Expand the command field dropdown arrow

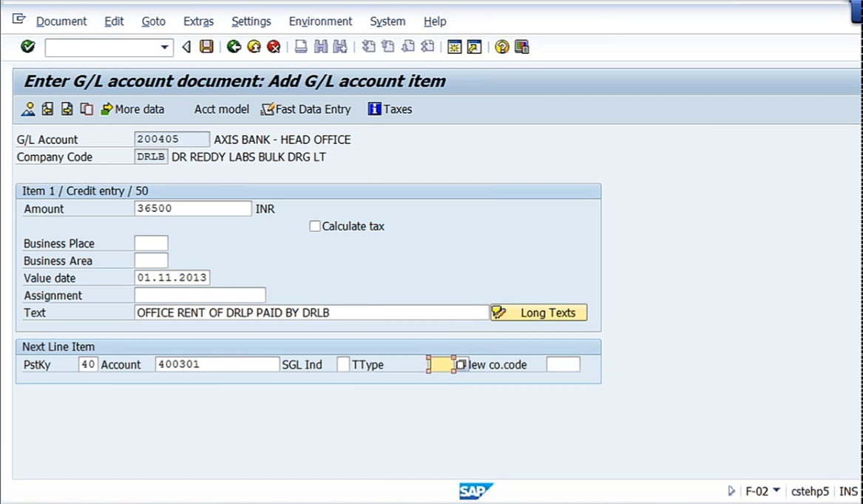[x=164, y=47]
